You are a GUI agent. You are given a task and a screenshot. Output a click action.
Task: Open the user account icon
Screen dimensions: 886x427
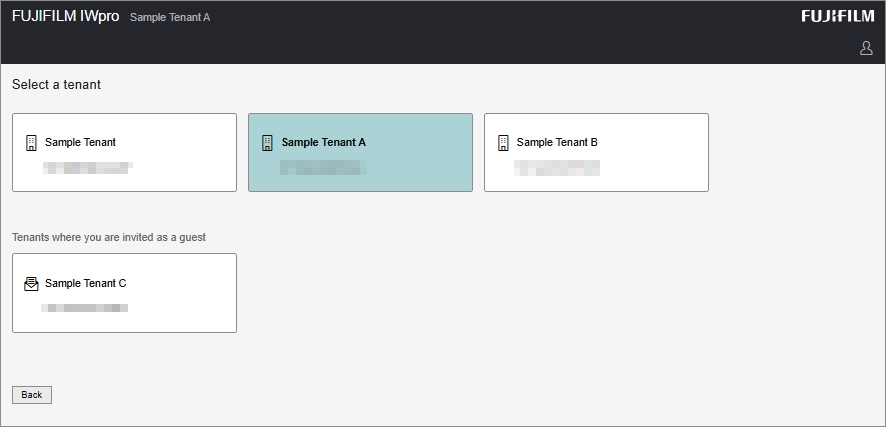coord(866,48)
